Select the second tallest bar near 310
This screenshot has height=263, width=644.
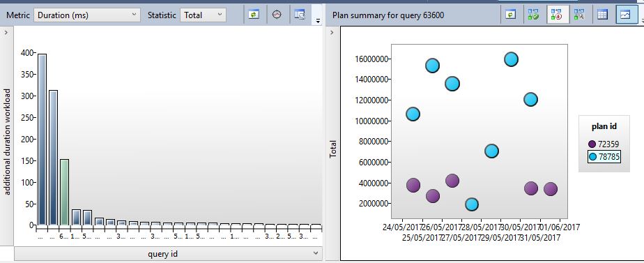pos(53,158)
